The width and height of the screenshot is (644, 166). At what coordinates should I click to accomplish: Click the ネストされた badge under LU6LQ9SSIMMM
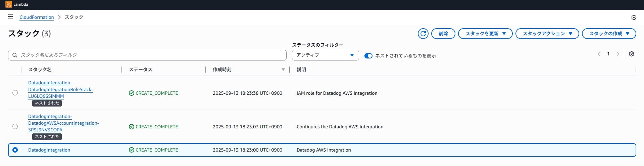47,103
